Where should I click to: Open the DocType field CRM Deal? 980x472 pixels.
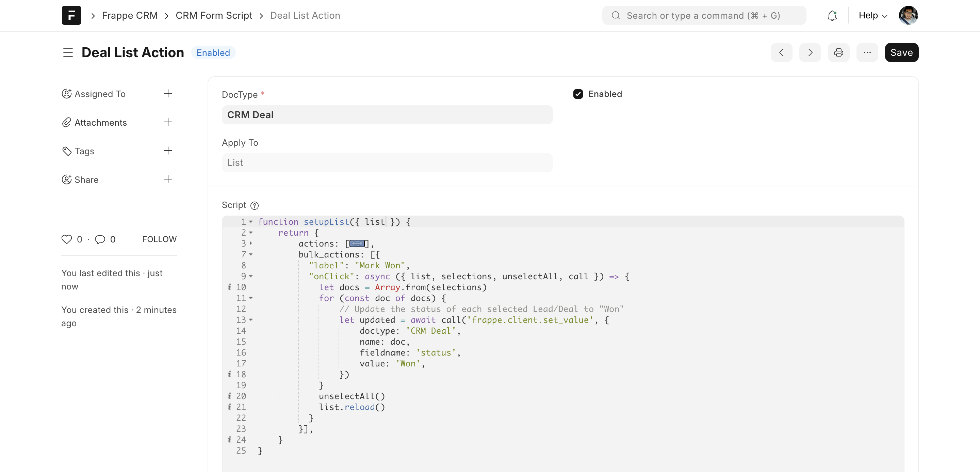click(387, 114)
